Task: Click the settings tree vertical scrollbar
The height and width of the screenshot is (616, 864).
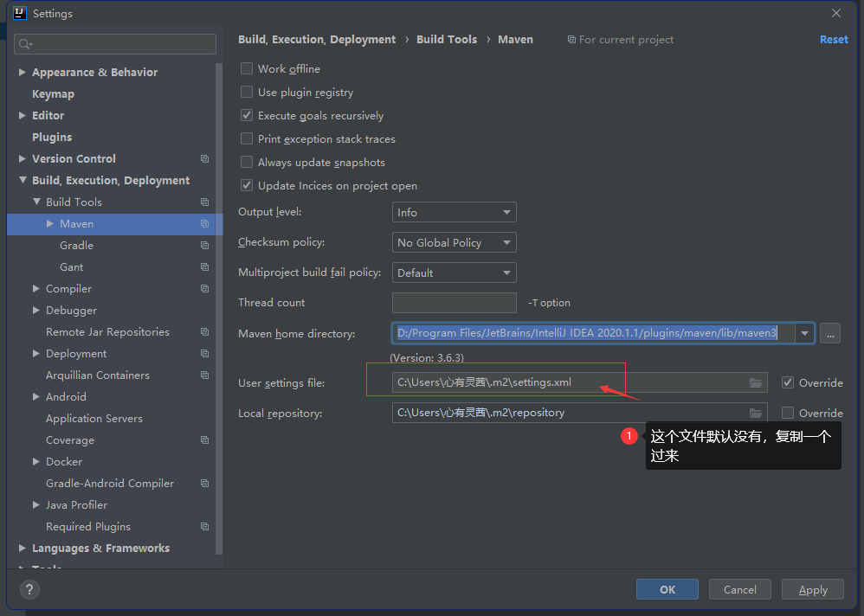Action: click(x=219, y=308)
